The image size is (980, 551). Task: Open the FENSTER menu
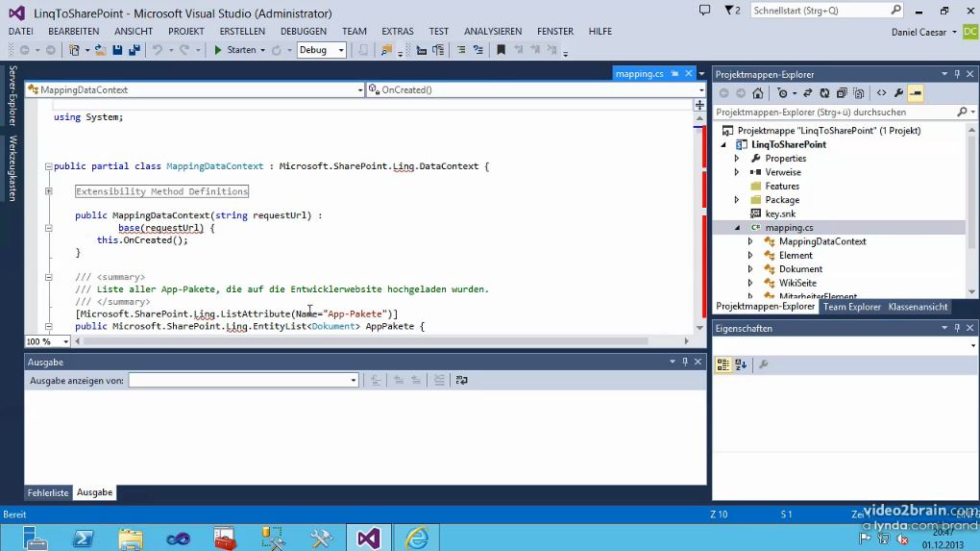click(x=555, y=32)
